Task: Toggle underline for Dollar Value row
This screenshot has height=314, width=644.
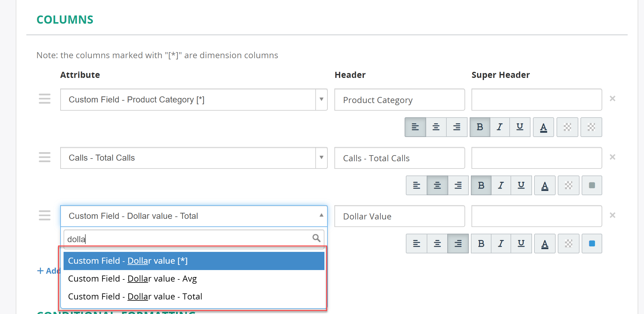Action: pos(521,243)
